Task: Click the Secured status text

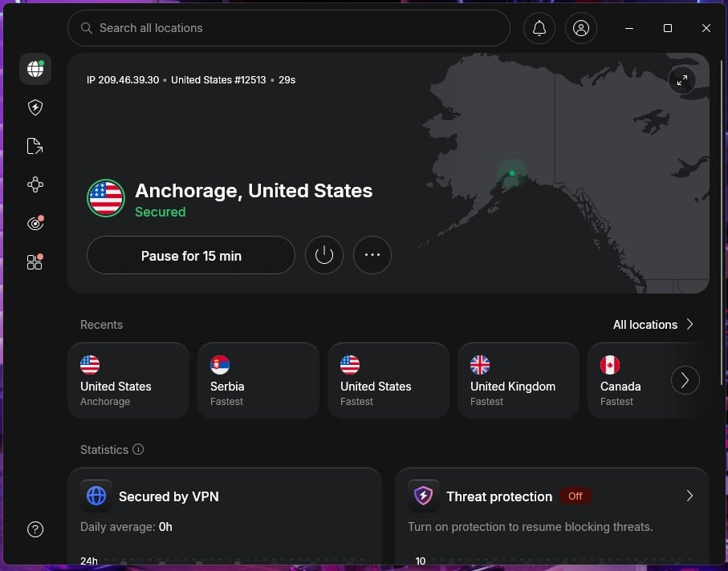Action: coord(161,212)
